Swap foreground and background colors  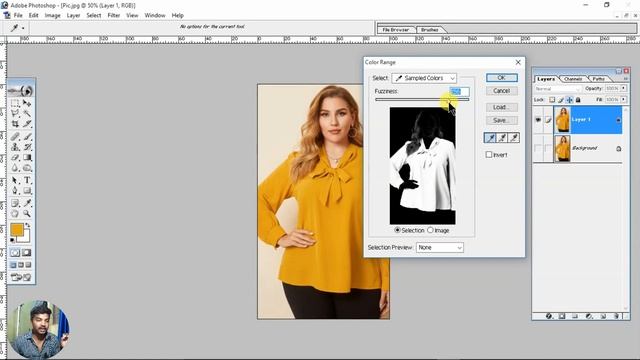click(28, 225)
